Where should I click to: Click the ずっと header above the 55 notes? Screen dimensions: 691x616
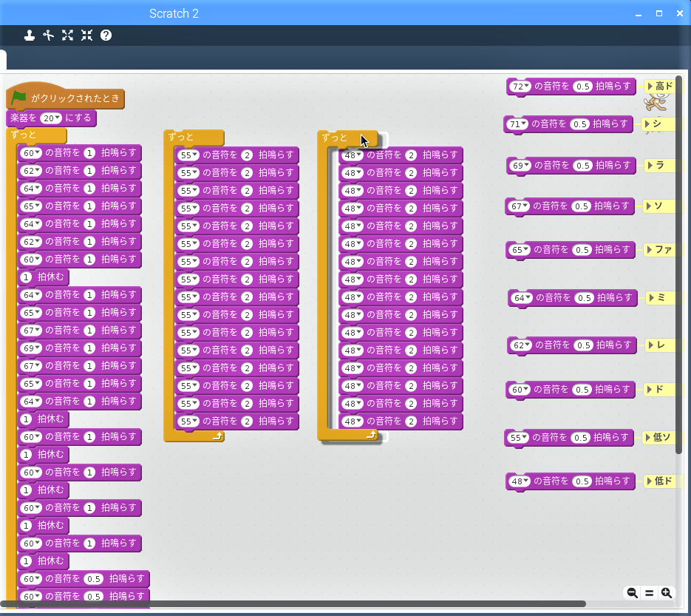(194, 137)
